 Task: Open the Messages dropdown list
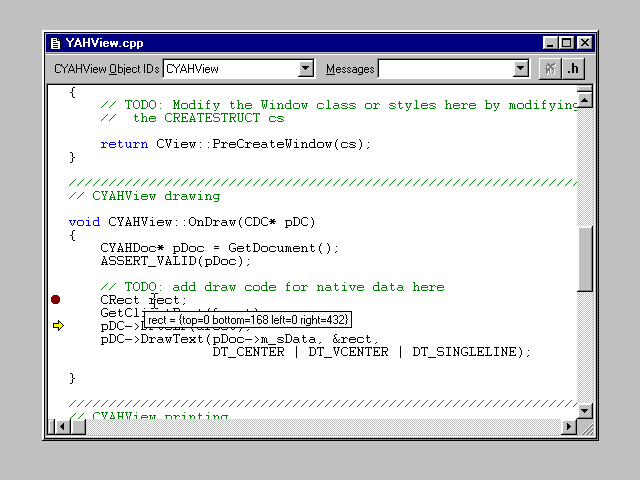point(520,69)
